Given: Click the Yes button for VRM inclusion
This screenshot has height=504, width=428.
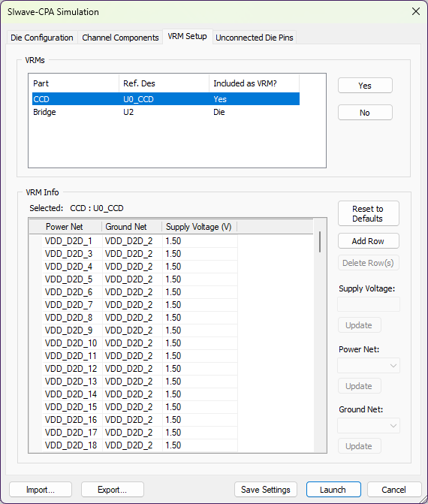Looking at the screenshot, I should click(x=365, y=86).
